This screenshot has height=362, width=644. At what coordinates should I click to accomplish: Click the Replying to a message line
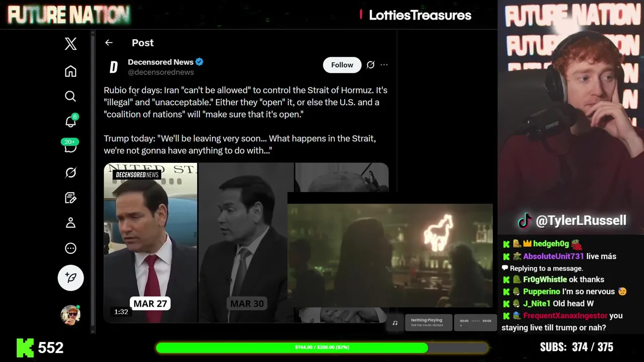pyautogui.click(x=543, y=268)
